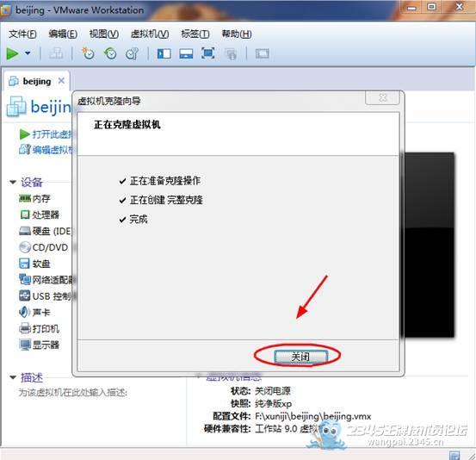476x460 pixels.
Task: Click the 关闭 button in clone wizard
Action: [x=300, y=357]
